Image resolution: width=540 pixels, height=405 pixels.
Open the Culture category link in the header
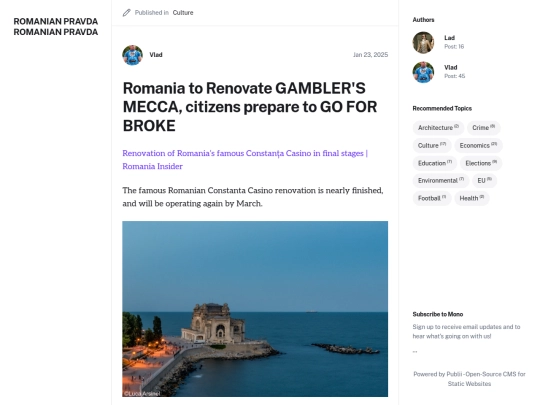[x=183, y=13]
